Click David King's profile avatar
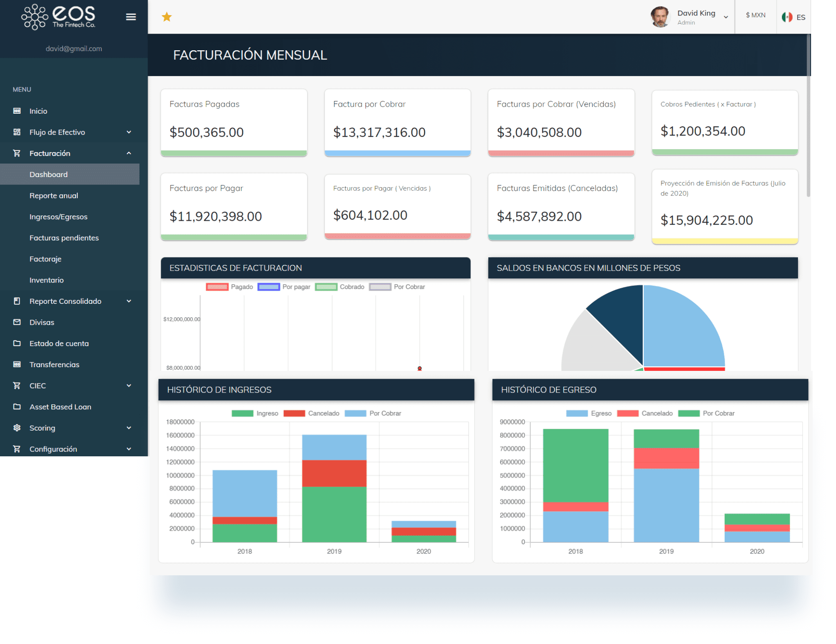 click(660, 17)
